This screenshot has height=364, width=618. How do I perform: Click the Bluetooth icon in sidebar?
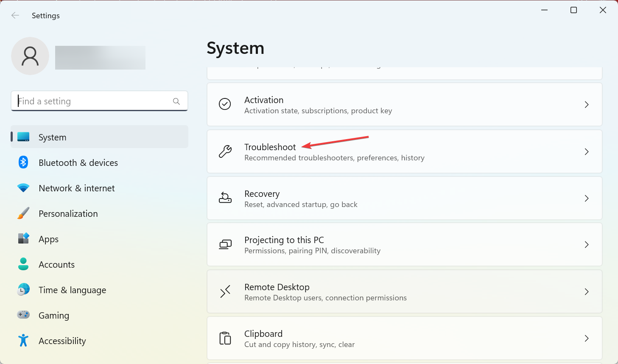[x=23, y=162]
